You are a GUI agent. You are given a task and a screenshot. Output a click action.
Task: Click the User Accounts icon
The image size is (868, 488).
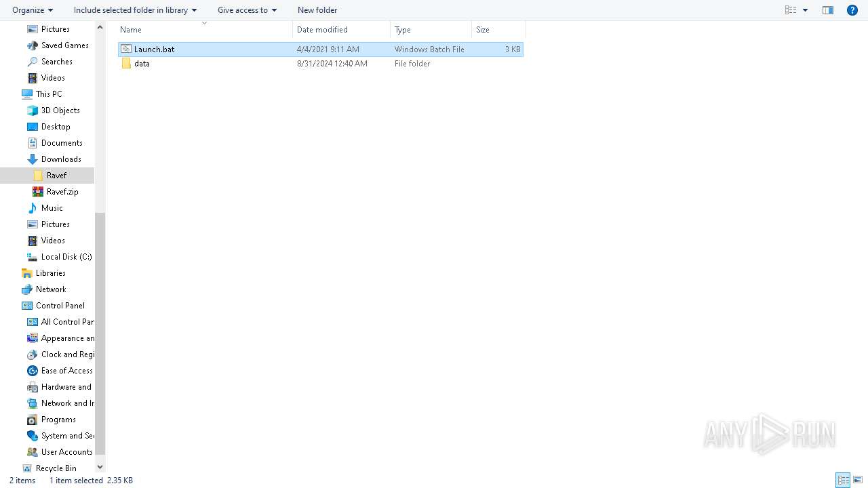pos(32,452)
